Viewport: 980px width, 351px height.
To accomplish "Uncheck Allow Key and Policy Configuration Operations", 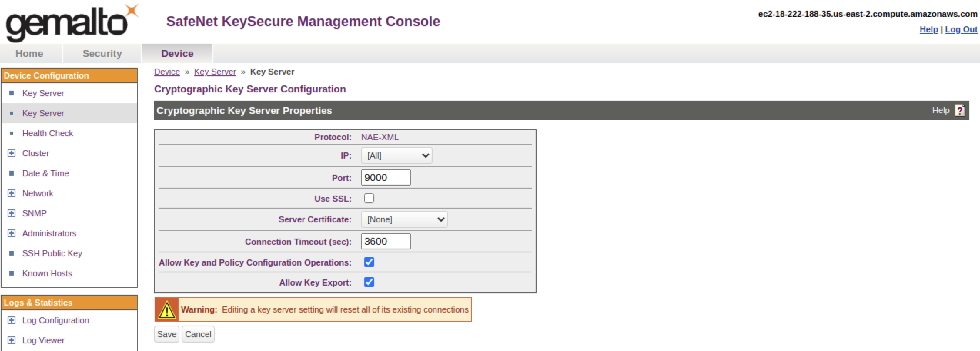I will click(369, 262).
